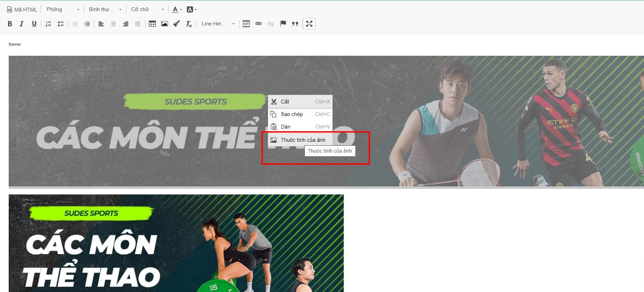
Task: Choose Cắt from the context menu
Action: [300, 101]
